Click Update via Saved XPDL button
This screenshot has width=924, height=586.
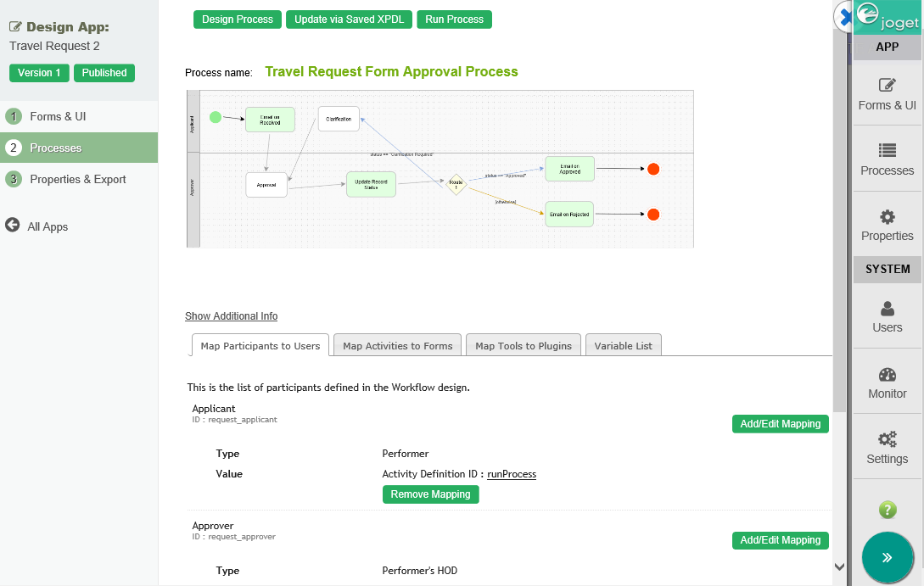click(349, 20)
